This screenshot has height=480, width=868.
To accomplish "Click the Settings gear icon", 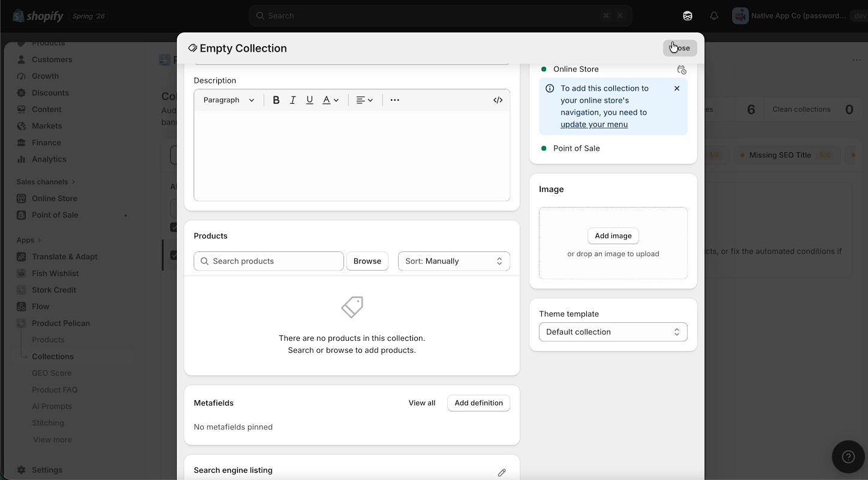I will pyautogui.click(x=22, y=470).
